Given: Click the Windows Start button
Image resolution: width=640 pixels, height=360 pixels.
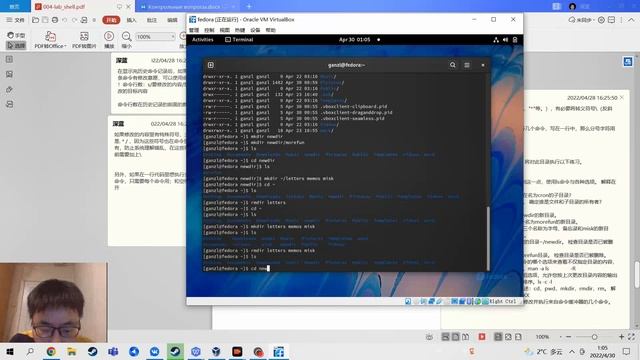Looking at the screenshot, I should coord(10,351).
